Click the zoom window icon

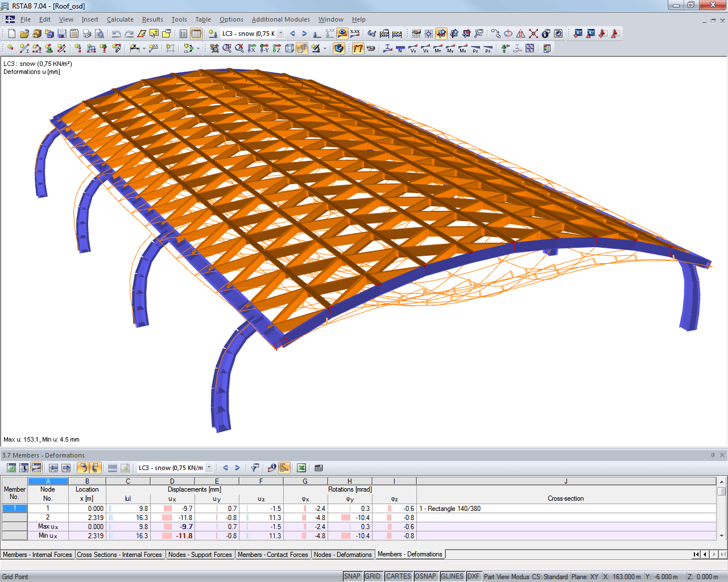click(x=227, y=48)
